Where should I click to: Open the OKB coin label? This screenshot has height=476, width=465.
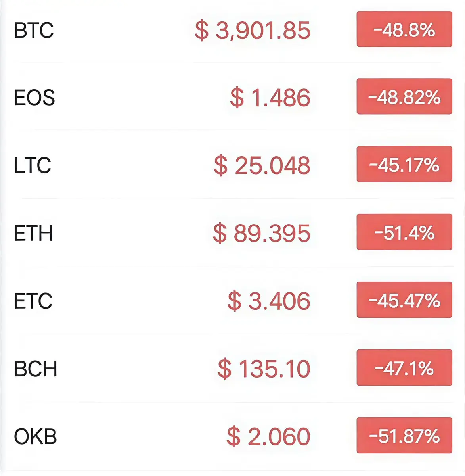click(x=36, y=436)
